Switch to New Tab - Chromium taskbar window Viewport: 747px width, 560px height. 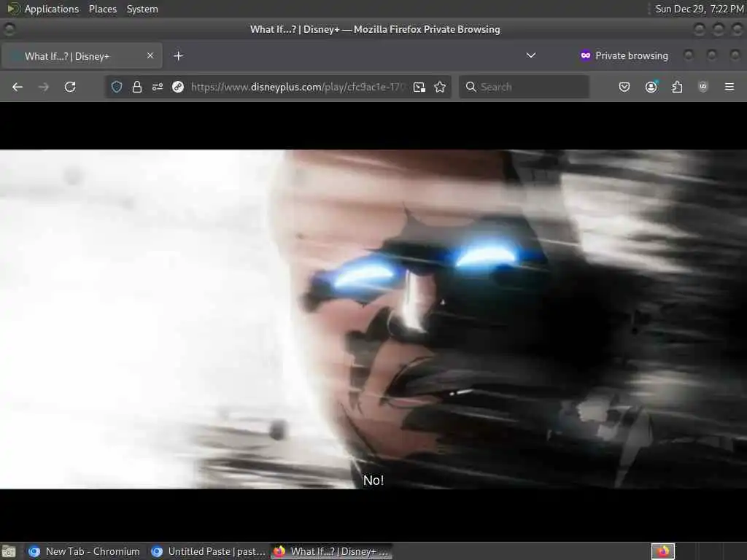click(85, 551)
